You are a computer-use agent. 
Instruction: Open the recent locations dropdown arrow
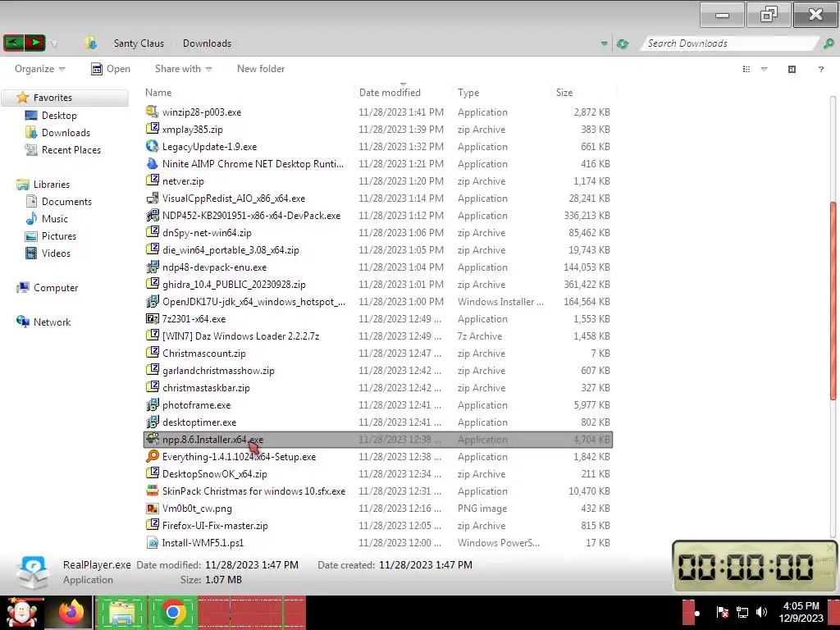(54, 44)
